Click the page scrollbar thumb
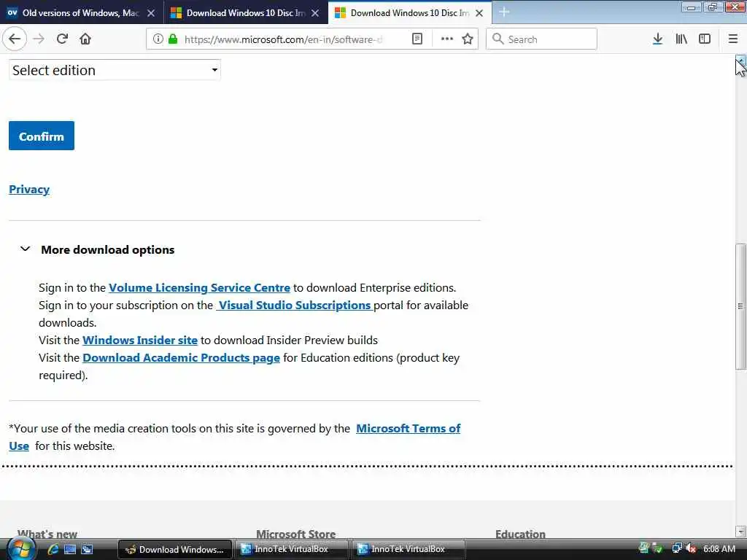The height and width of the screenshot is (560, 747). tap(740, 306)
